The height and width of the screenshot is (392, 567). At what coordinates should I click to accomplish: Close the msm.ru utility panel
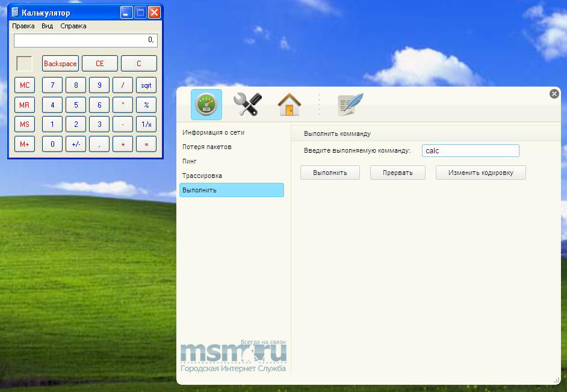click(x=554, y=94)
